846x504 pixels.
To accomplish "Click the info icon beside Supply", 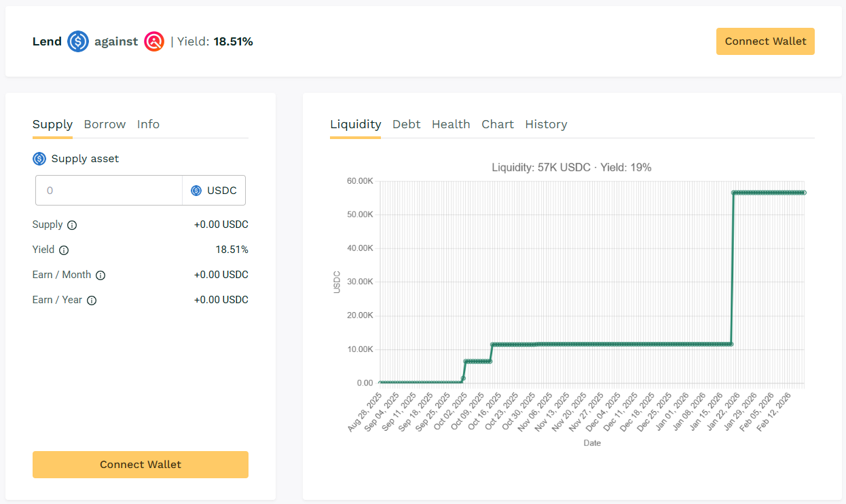I will coord(72,225).
